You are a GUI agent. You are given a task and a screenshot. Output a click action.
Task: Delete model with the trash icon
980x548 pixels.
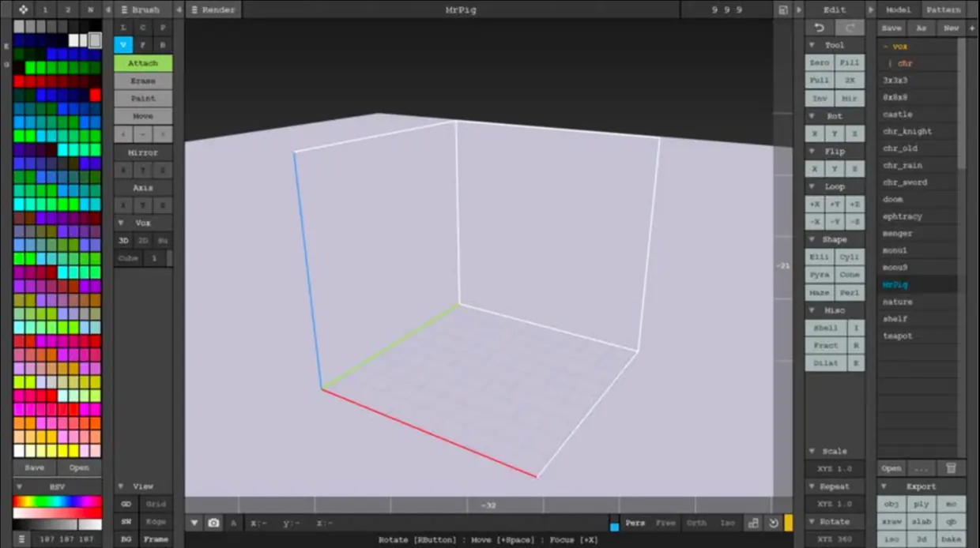pyautogui.click(x=952, y=468)
